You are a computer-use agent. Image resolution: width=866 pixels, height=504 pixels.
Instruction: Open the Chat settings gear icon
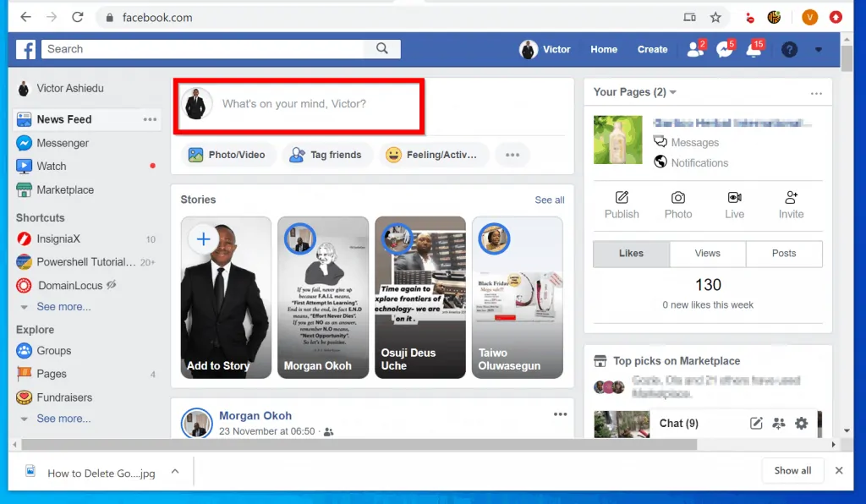(802, 424)
